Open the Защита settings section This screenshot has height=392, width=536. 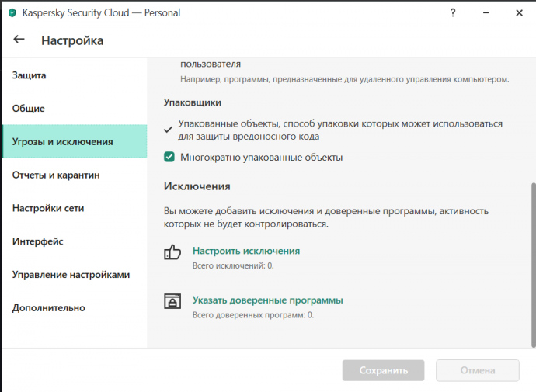point(30,75)
